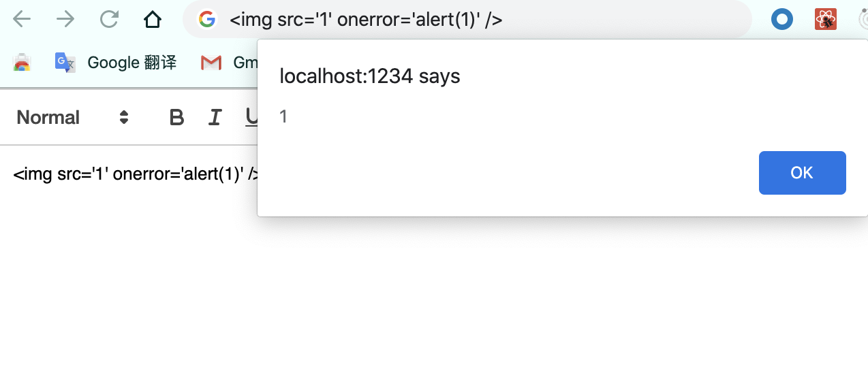Viewport: 868px width, 373px height.
Task: Open the blue circle extension icon
Action: coord(782,19)
